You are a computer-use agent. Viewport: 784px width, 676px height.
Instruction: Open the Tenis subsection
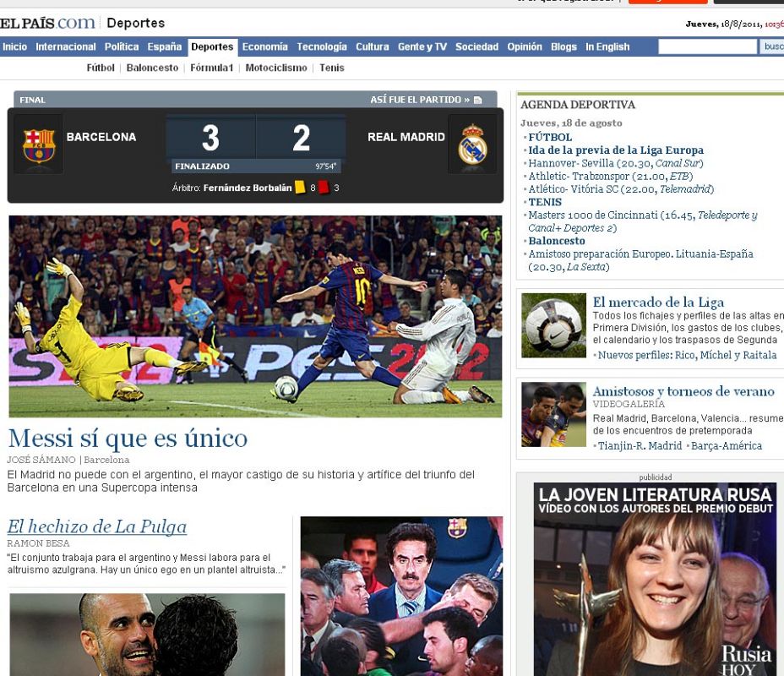coord(332,68)
